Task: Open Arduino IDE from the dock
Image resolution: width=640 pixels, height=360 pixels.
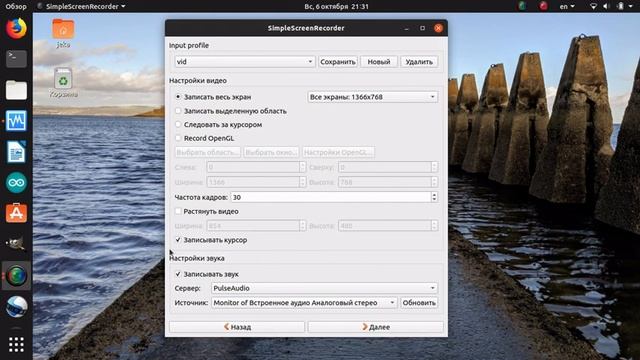Action: click(x=16, y=182)
